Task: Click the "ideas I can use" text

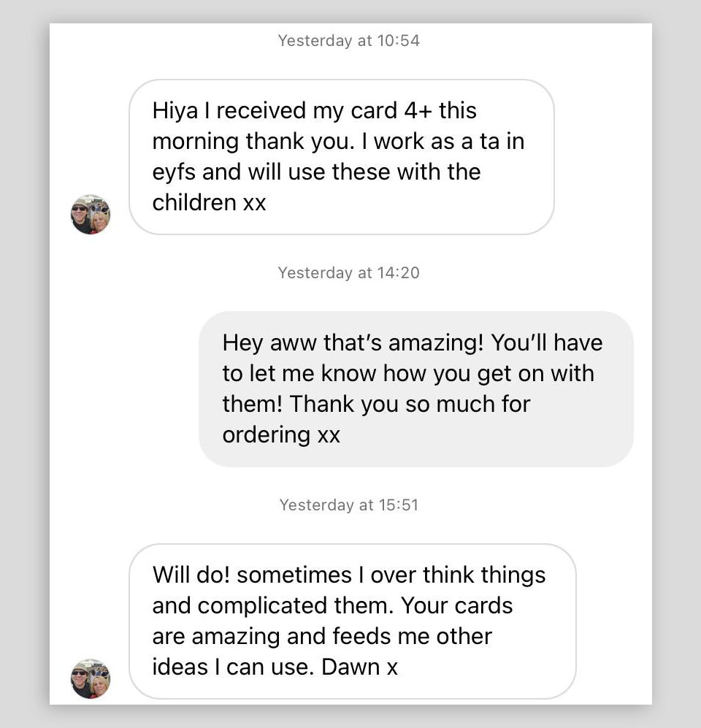Action: click(234, 667)
